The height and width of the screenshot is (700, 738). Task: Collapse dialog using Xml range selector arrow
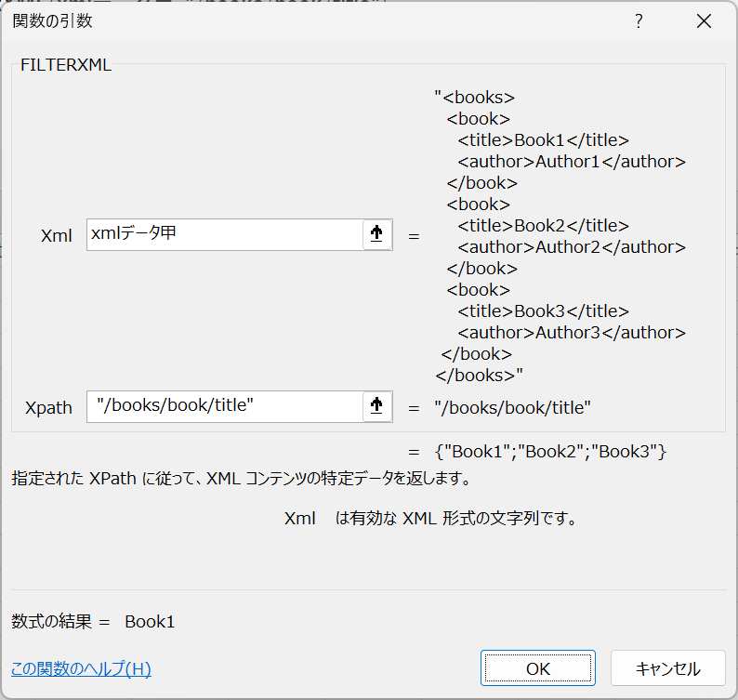(x=377, y=234)
